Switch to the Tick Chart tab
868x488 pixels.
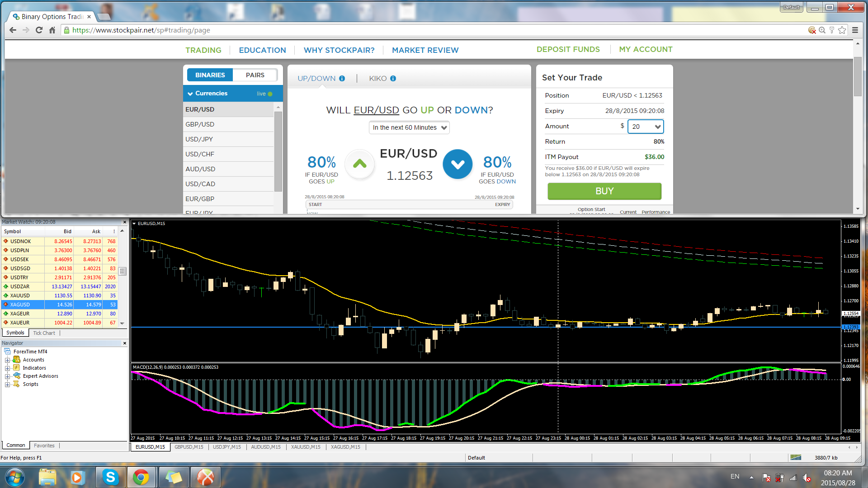pyautogui.click(x=44, y=333)
